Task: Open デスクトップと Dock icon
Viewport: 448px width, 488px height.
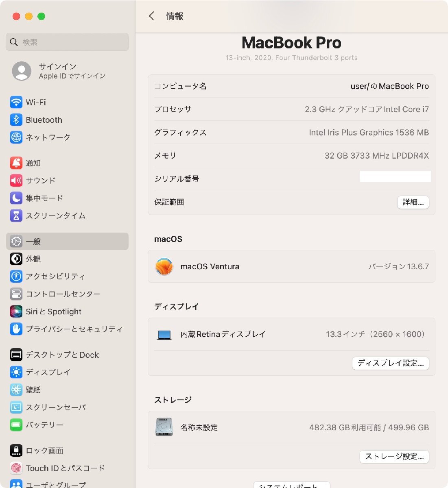Action: [x=16, y=355]
